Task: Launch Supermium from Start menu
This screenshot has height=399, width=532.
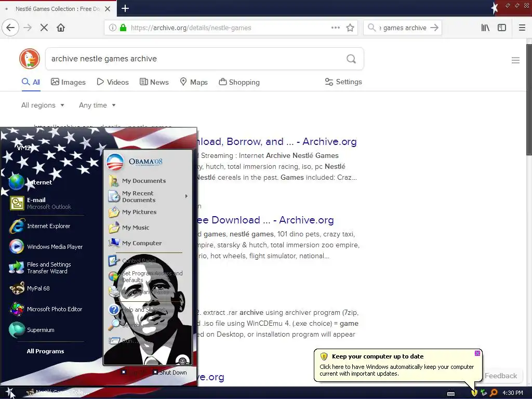Action: [x=32, y=330]
